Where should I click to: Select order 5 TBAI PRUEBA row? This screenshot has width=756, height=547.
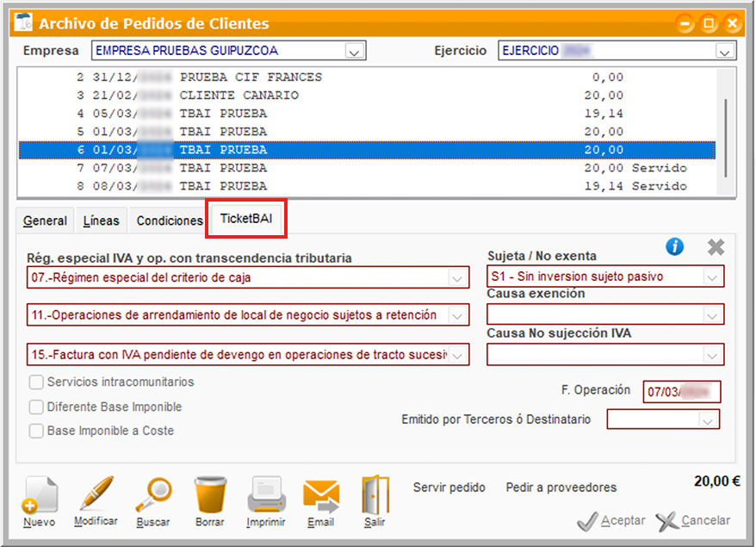367,132
